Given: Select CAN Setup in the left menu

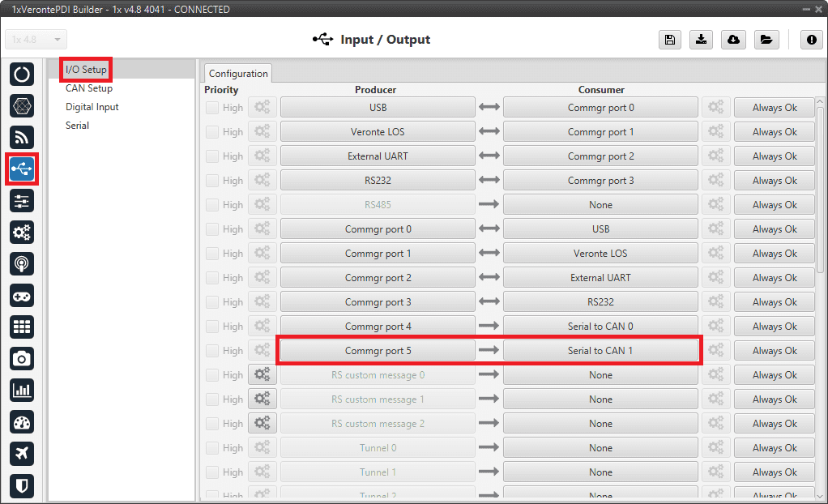Looking at the screenshot, I should point(89,88).
